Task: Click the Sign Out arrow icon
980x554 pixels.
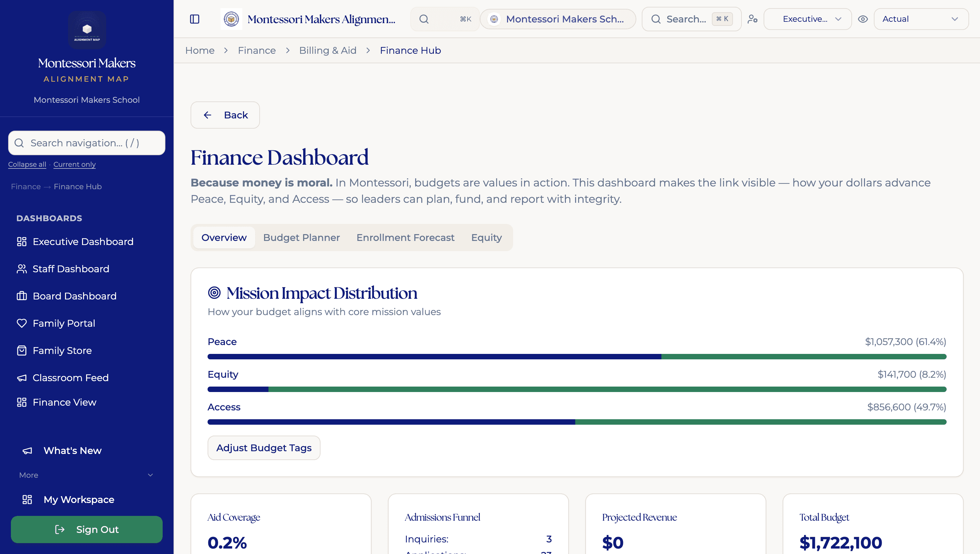Action: tap(60, 529)
